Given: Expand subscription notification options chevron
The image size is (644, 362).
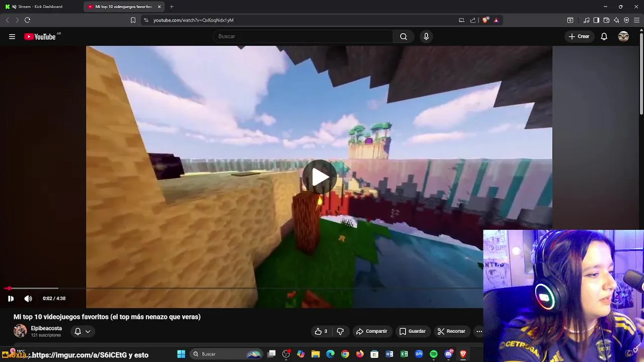Looking at the screenshot, I should click(88, 331).
